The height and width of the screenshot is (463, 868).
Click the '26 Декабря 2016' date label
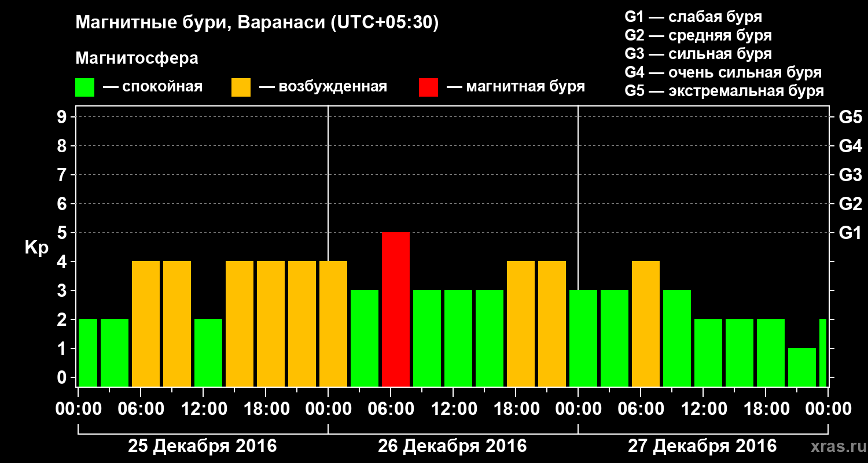pyautogui.click(x=453, y=446)
